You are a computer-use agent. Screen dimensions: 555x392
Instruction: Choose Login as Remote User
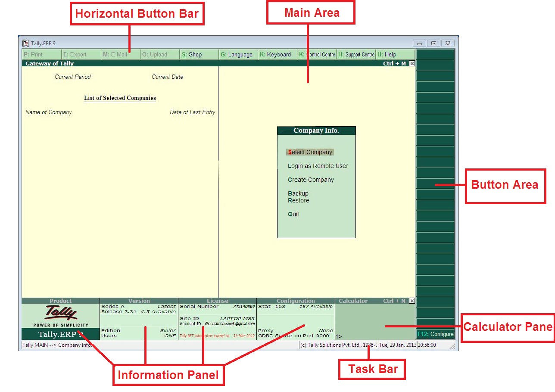(x=318, y=166)
